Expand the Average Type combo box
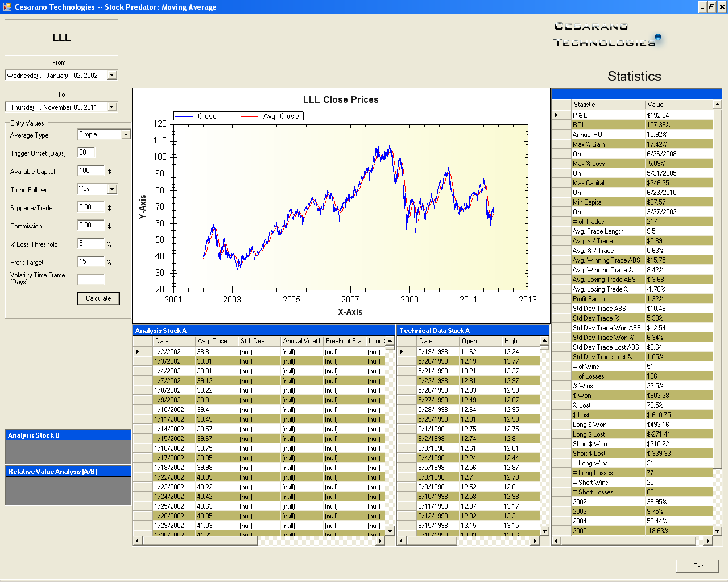Image resolution: width=728 pixels, height=582 pixels. pos(126,135)
